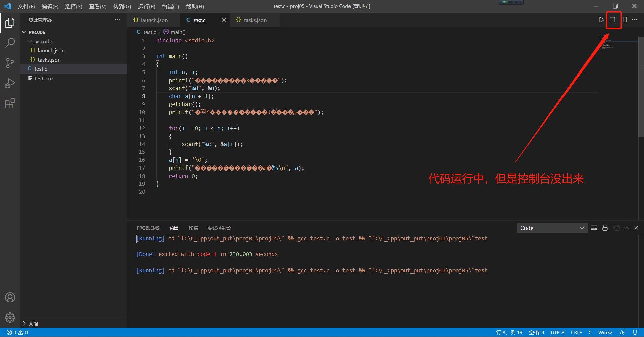Open the Explorer view in activity bar
The width and height of the screenshot is (644, 337).
tap(10, 23)
